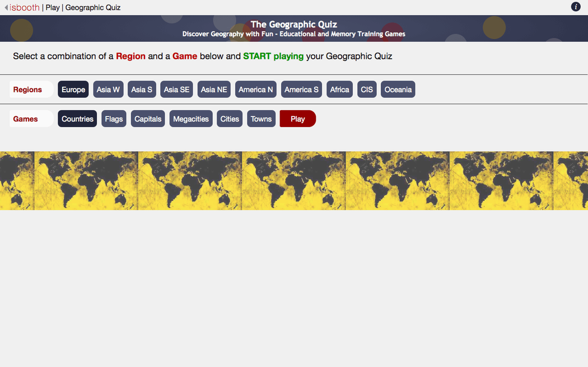Select the Asia NE region
The width and height of the screenshot is (588, 367).
point(214,90)
